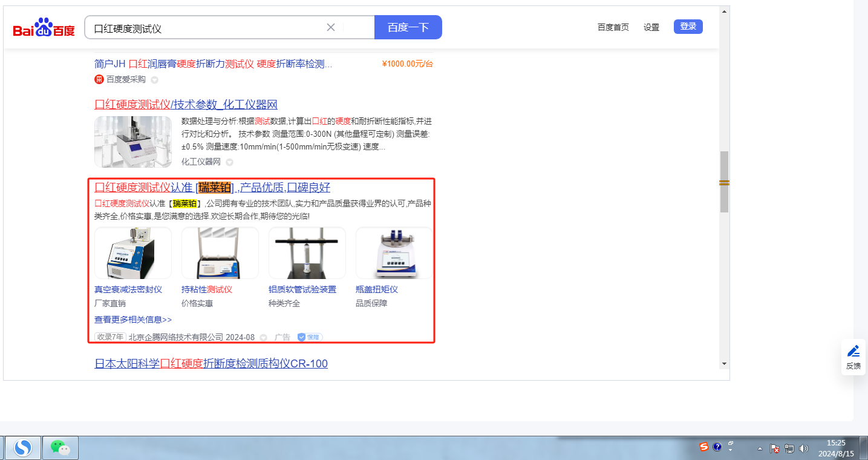Open language bar options small down arrow
868x460 pixels.
[x=731, y=451]
